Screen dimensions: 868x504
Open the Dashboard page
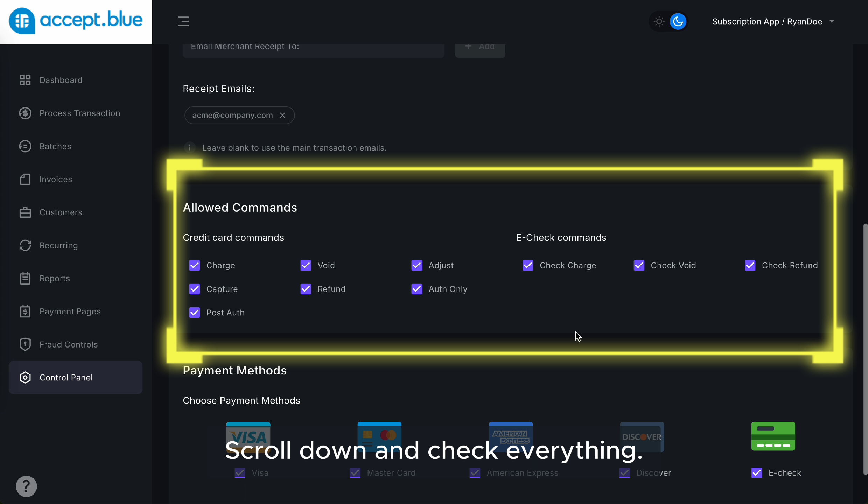61,80
